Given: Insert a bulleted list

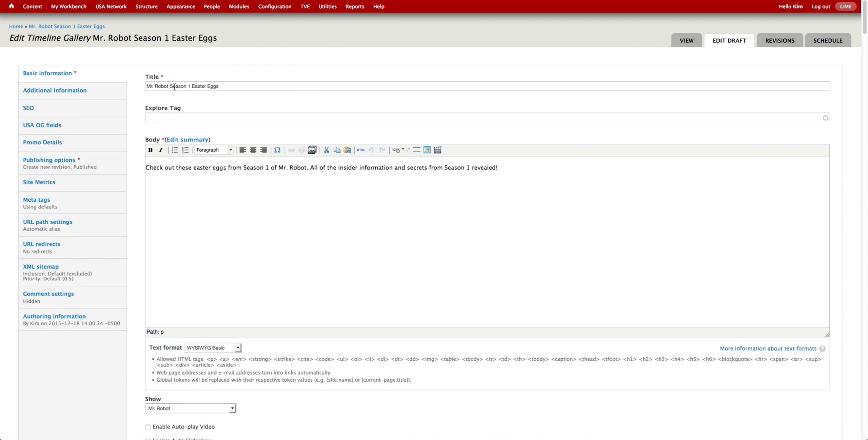Looking at the screenshot, I should [175, 150].
